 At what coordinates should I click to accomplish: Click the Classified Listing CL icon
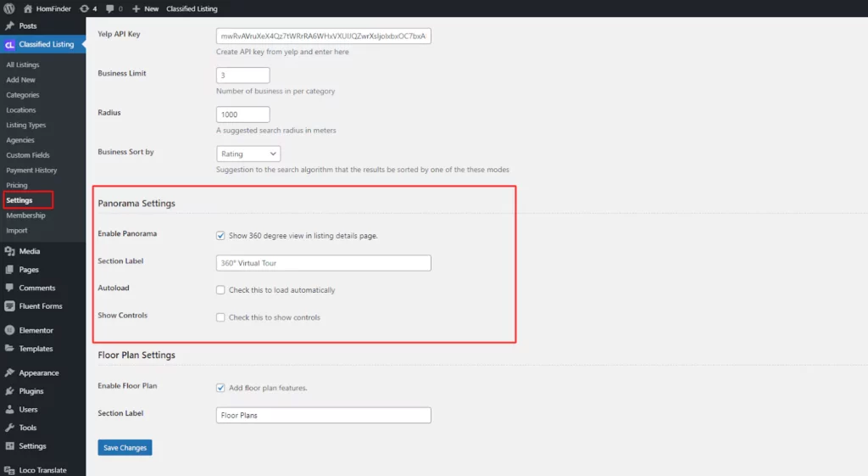[x=9, y=44]
